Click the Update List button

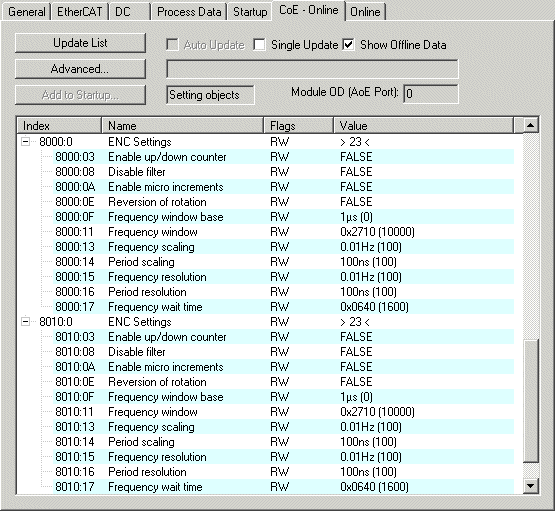click(80, 43)
